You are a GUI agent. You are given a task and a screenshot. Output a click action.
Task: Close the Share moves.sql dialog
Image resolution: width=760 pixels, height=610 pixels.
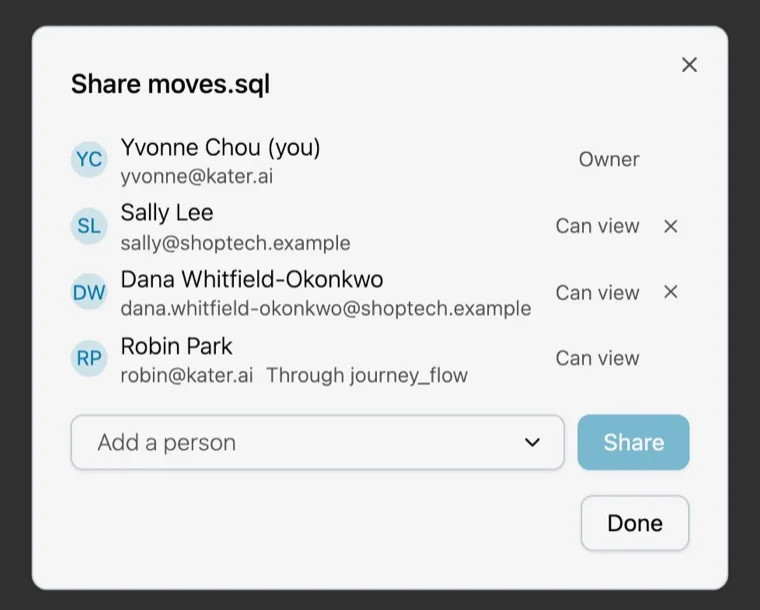tap(689, 64)
